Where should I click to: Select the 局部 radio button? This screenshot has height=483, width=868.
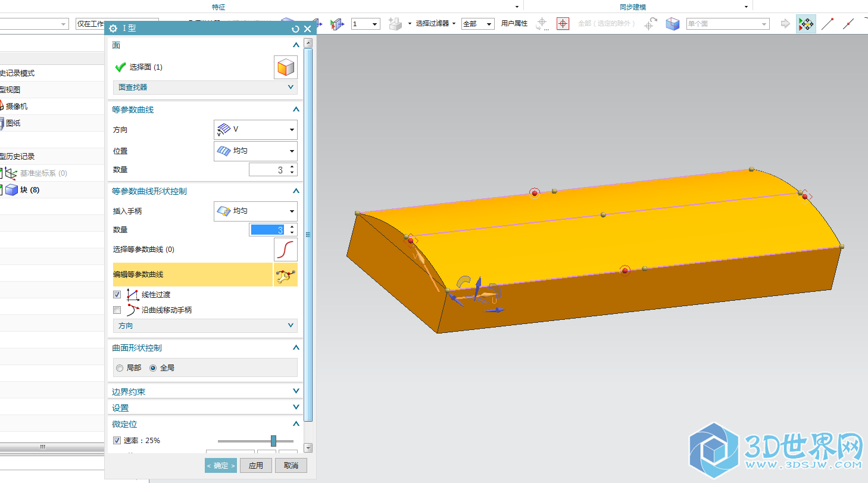pos(120,368)
